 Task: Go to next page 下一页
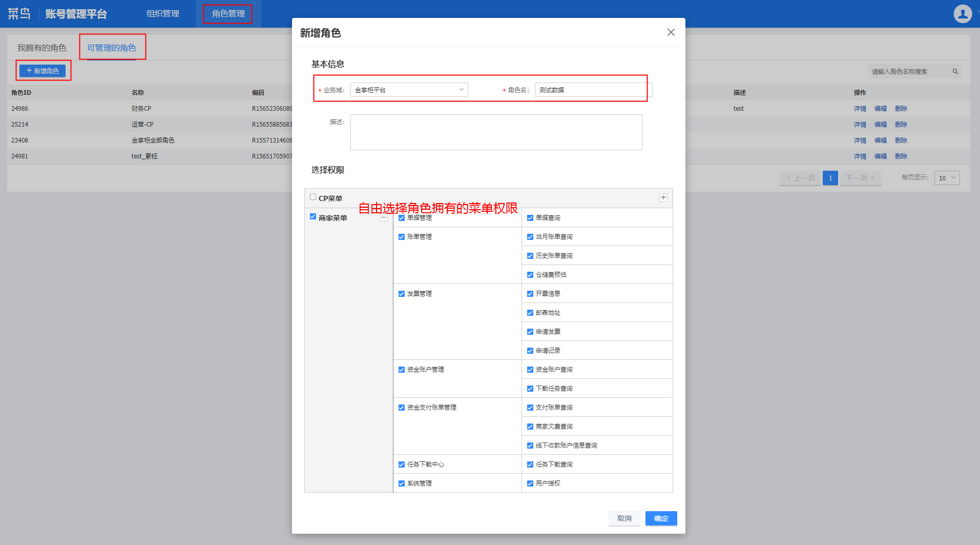861,178
